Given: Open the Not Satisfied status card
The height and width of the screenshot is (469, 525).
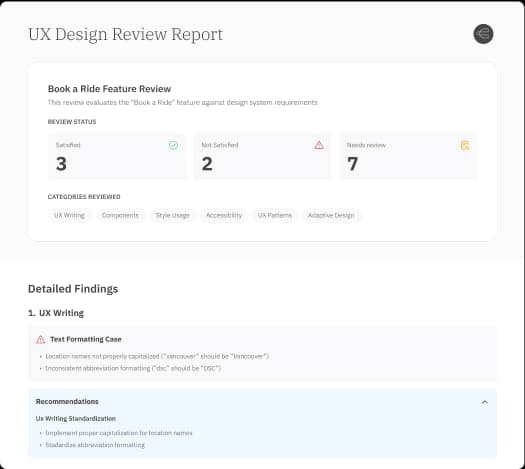Looking at the screenshot, I should point(262,157).
